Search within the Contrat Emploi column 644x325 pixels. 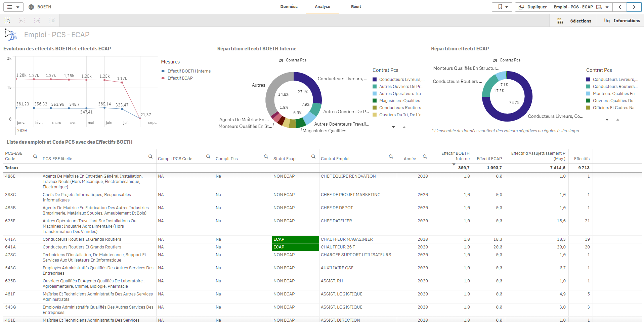[x=391, y=156]
